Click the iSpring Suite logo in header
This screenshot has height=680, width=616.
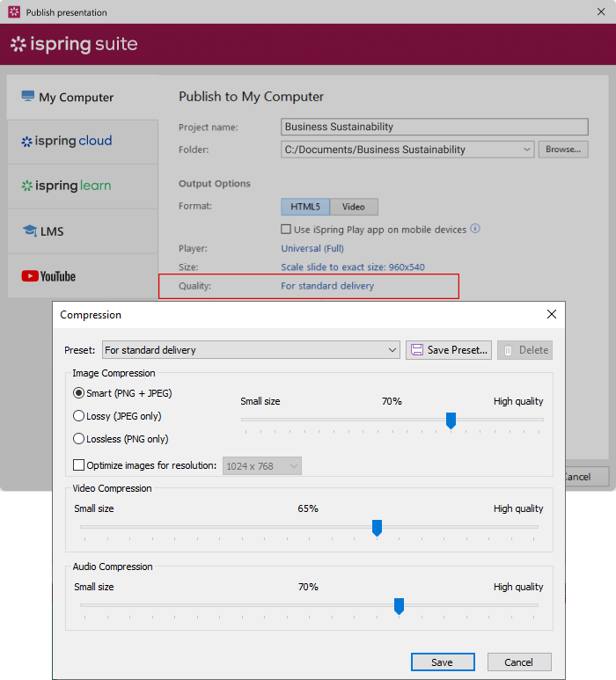(x=74, y=45)
